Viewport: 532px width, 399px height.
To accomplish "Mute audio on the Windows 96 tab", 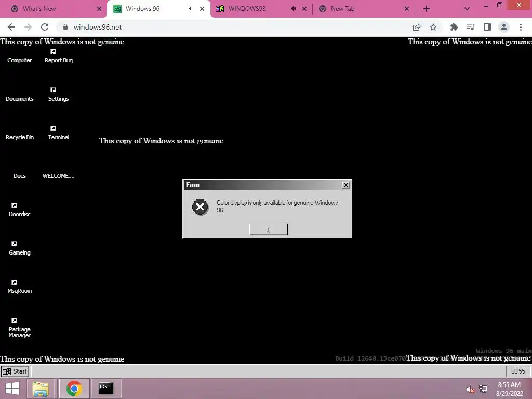I will 191,9.
